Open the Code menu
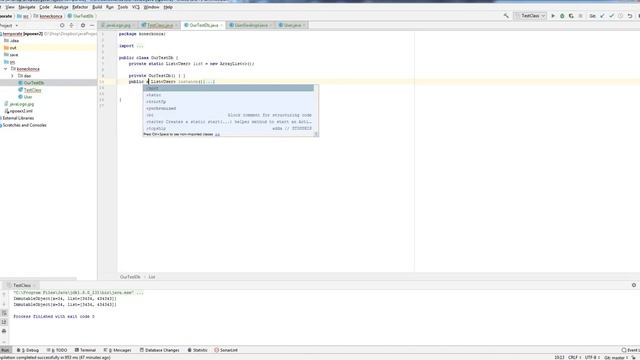640x360 pixels. point(44,7)
